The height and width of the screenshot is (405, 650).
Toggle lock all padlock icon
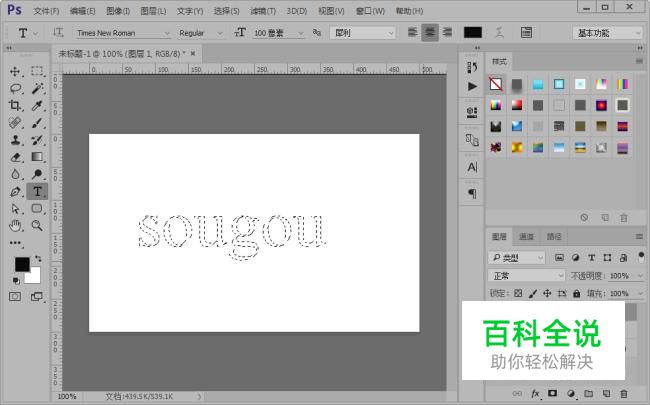pyautogui.click(x=577, y=293)
